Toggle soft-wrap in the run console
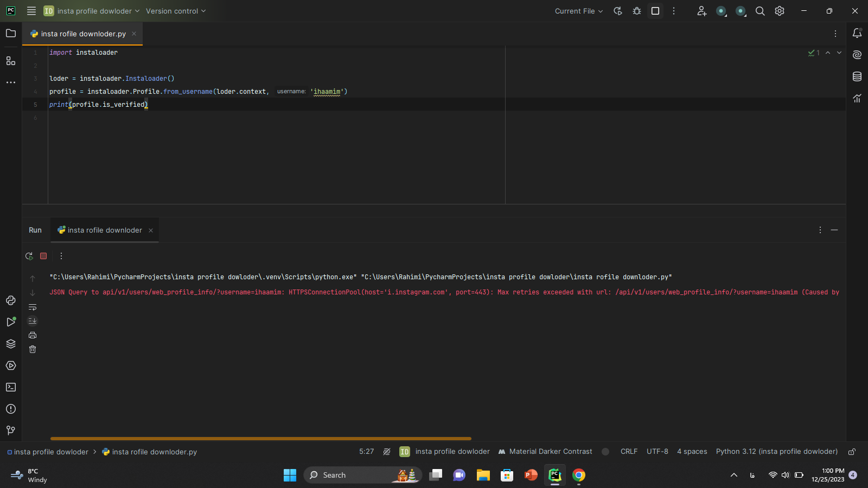The image size is (868, 488). 33,307
